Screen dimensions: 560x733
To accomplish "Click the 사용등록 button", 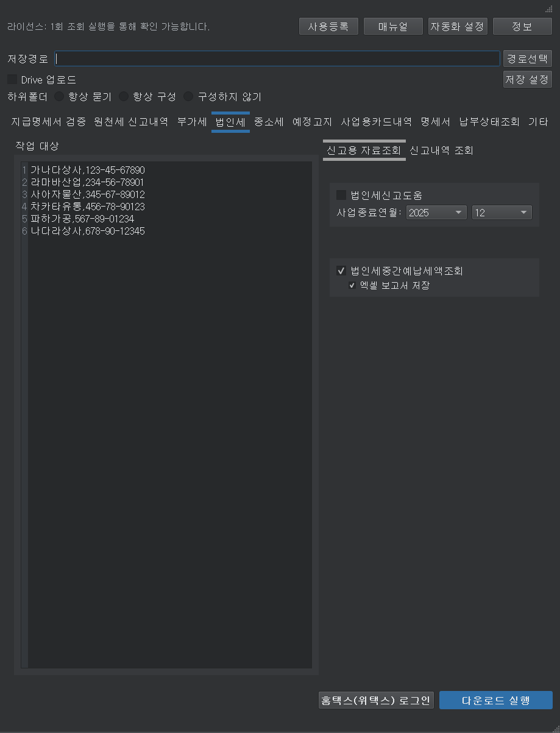I will click(328, 27).
